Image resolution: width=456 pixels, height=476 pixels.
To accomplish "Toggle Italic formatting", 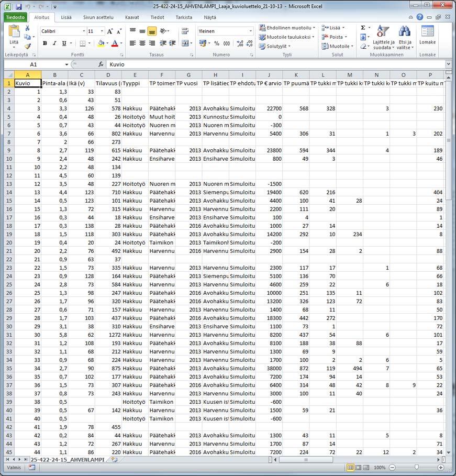I will click(54, 43).
